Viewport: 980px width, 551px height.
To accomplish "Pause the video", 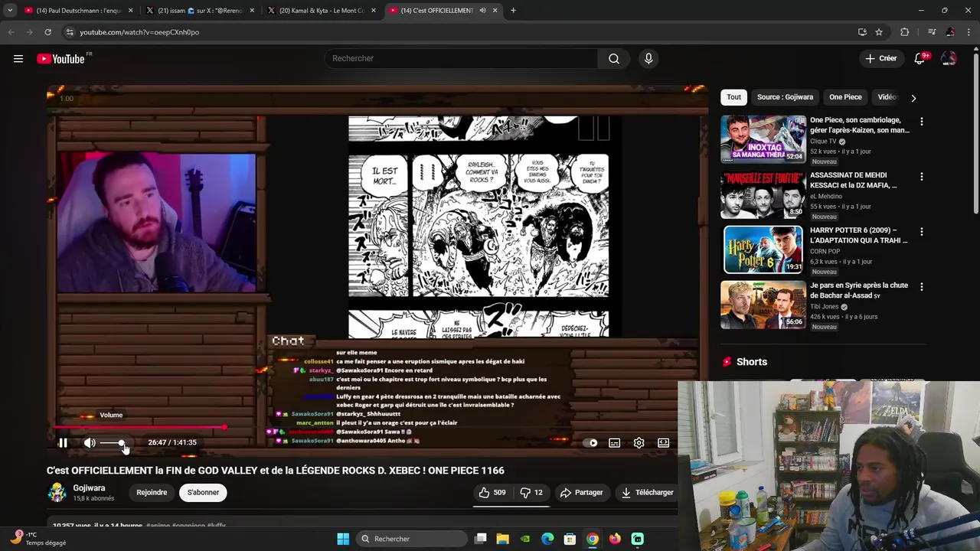I will pyautogui.click(x=63, y=443).
